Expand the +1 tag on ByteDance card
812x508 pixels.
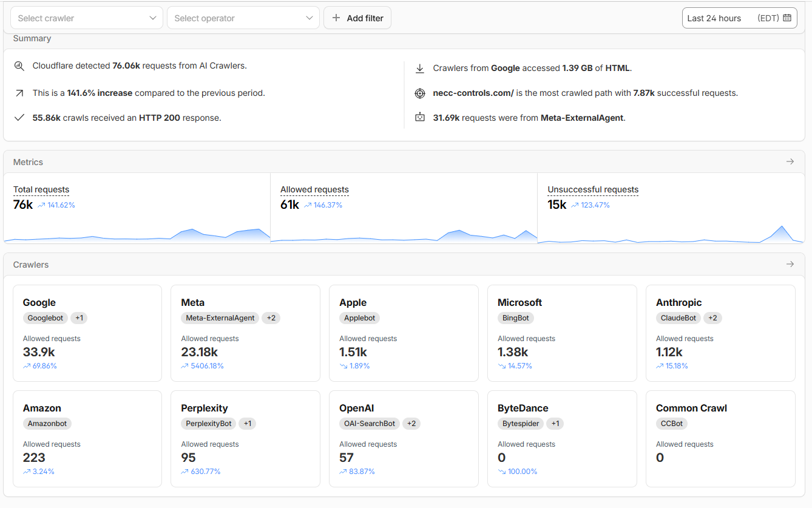[556, 424]
